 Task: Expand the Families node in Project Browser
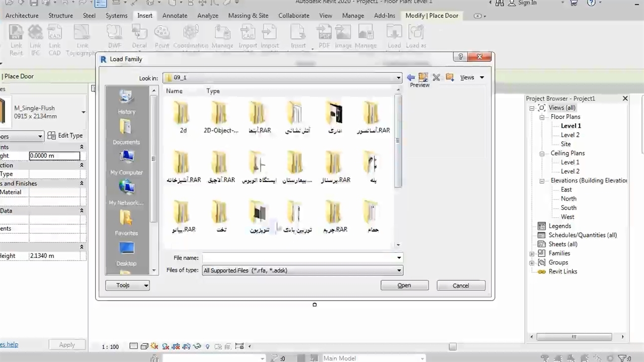coord(532,253)
